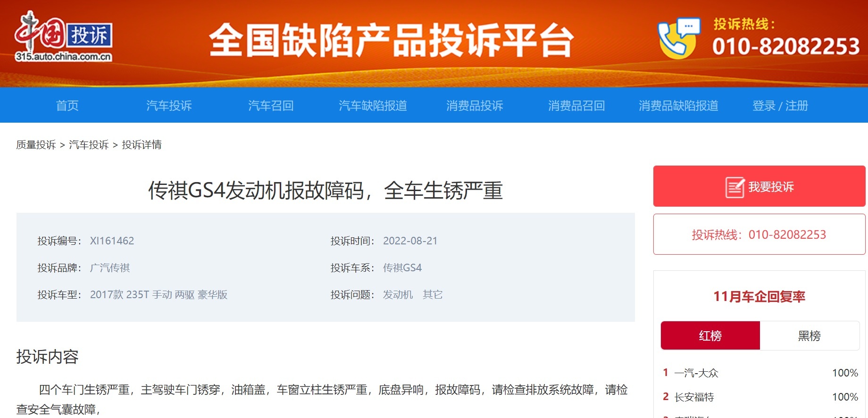Go to 消费品召回 page
The image size is (868, 418).
point(576,106)
